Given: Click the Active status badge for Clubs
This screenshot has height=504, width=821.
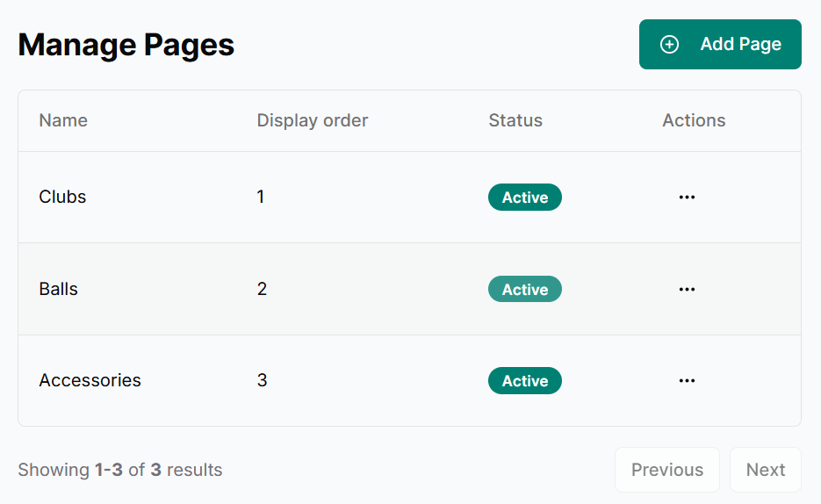Looking at the screenshot, I should pos(524,198).
